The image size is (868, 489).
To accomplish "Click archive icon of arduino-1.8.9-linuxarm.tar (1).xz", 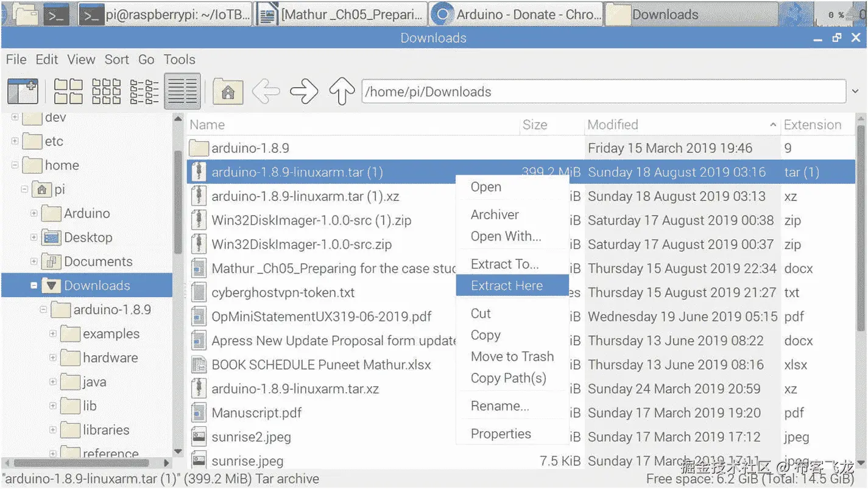I will pyautogui.click(x=198, y=196).
